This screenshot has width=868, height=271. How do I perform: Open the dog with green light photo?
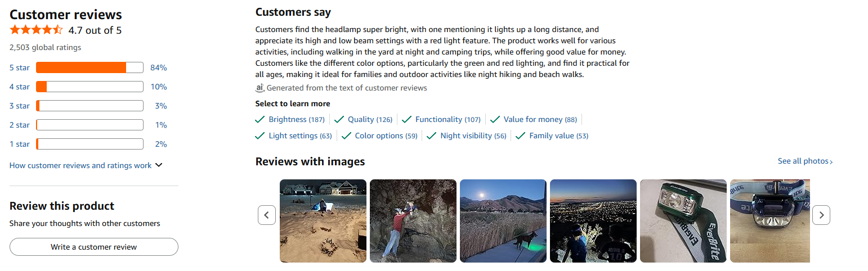(x=503, y=220)
